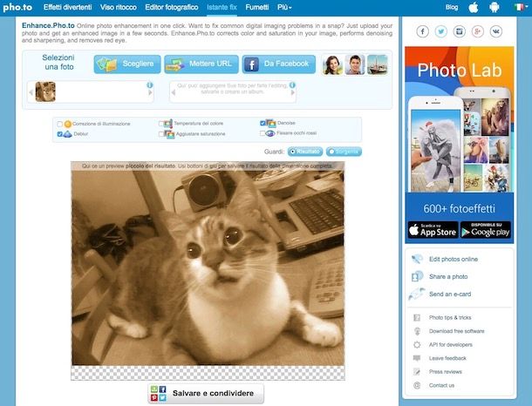
Task: Open Photo tips & tricks link
Action: click(x=450, y=317)
